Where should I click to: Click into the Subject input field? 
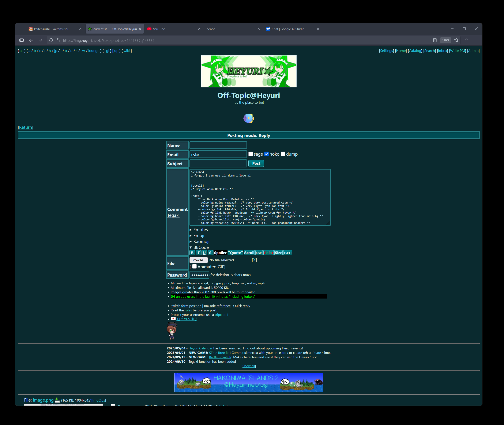(x=218, y=164)
